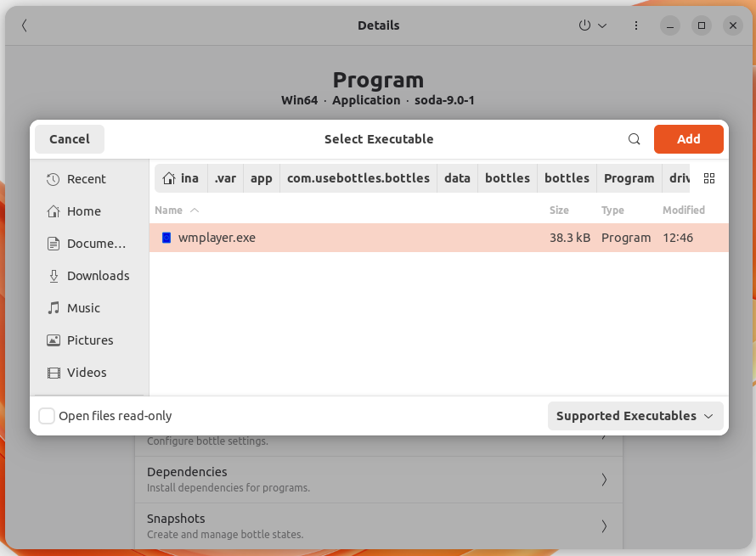Open Pictures in the sidebar
This screenshot has height=556, width=756.
click(90, 340)
